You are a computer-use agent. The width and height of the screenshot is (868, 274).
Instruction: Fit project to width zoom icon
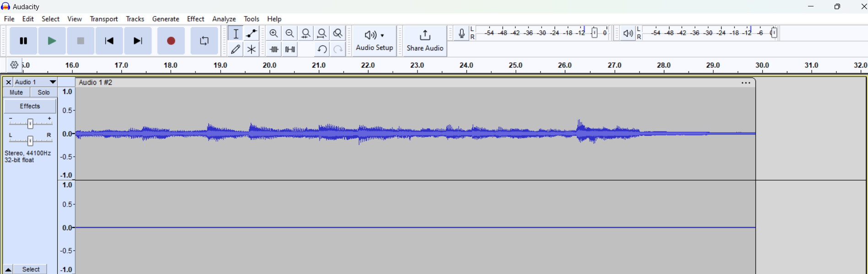pos(322,33)
